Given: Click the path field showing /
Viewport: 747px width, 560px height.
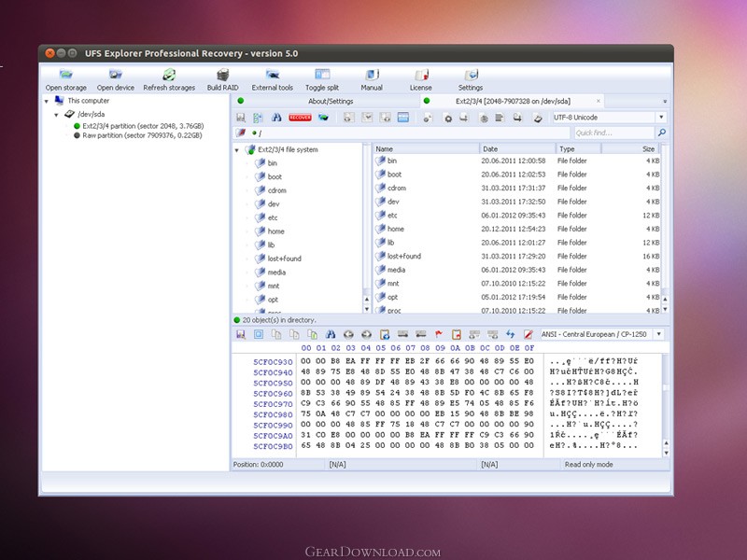Looking at the screenshot, I should (409, 133).
